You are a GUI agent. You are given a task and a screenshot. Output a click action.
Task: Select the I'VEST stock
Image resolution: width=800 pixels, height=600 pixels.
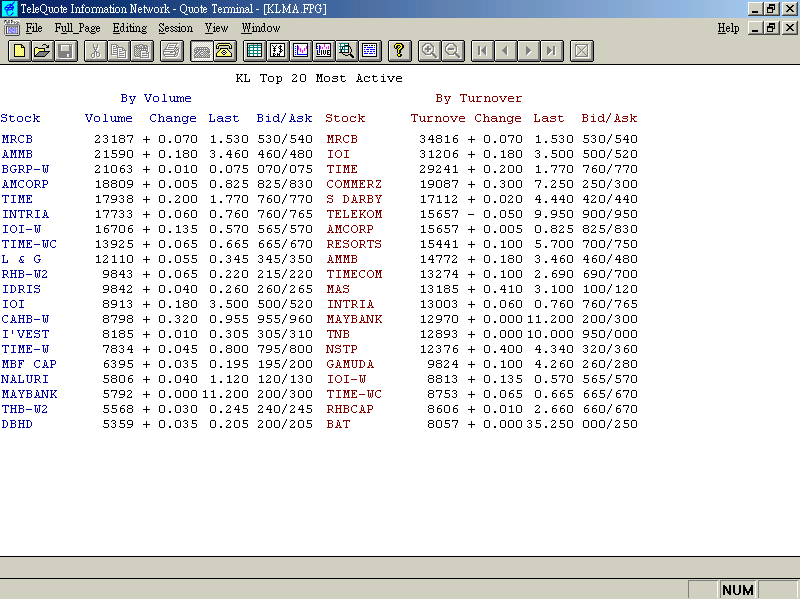26,334
